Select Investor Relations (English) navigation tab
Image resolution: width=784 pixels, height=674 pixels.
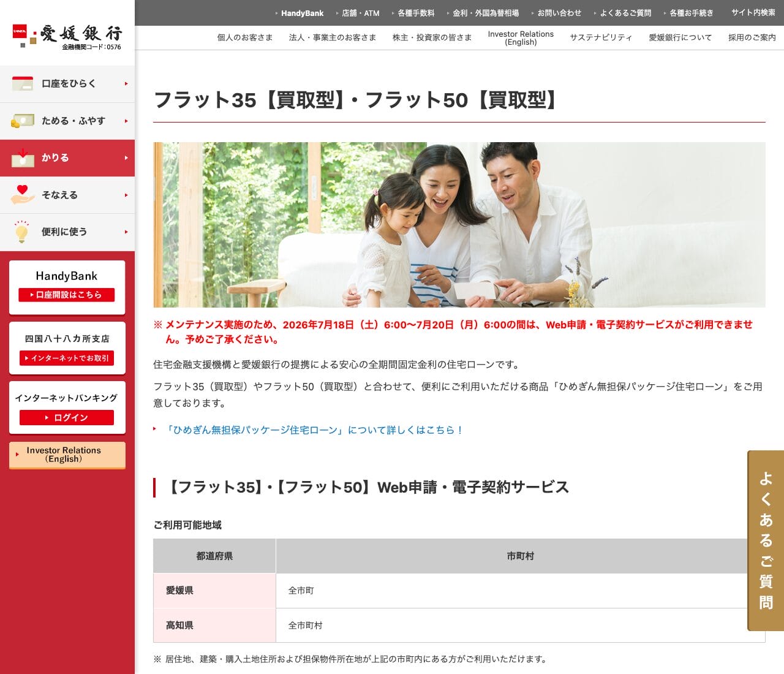(521, 38)
